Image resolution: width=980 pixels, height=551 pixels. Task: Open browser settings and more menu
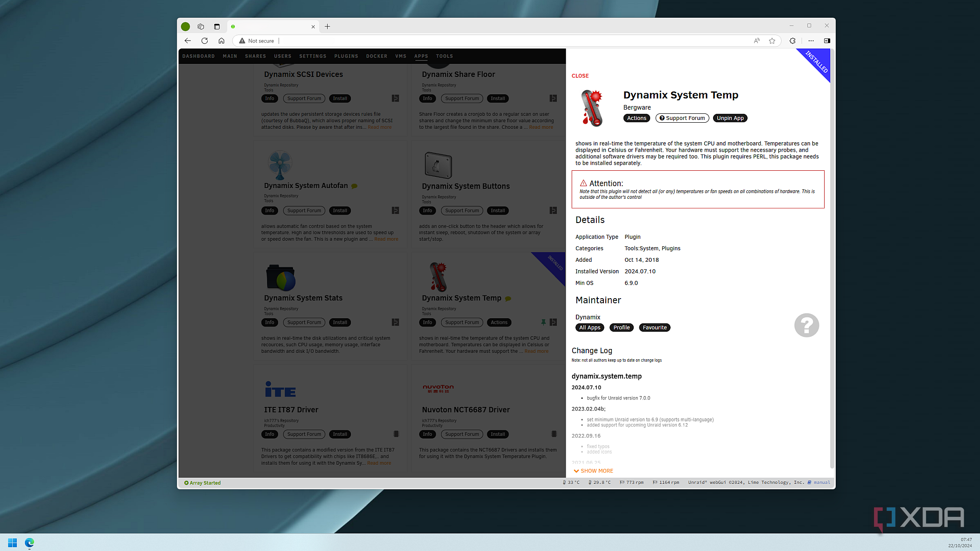pyautogui.click(x=811, y=41)
